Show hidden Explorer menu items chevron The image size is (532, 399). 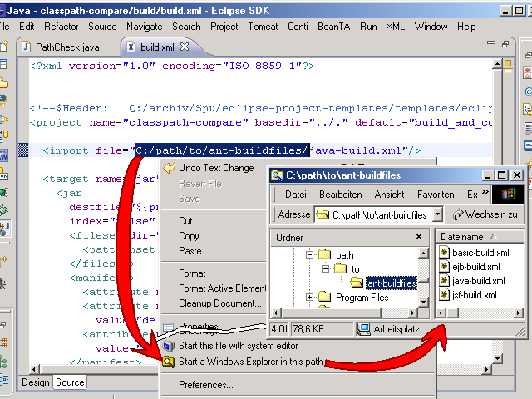(x=485, y=192)
